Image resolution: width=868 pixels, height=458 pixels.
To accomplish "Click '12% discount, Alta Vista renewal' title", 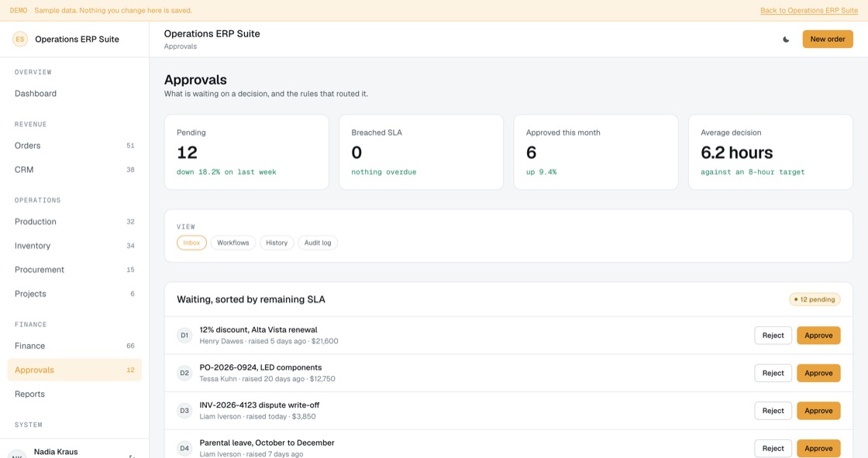I will click(259, 329).
